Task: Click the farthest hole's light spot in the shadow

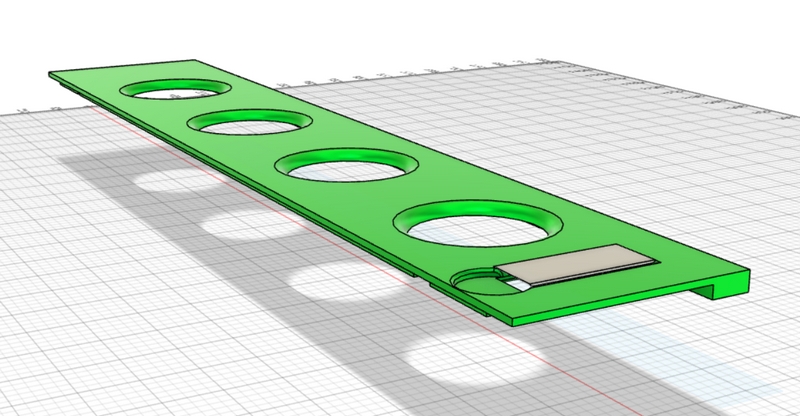Action: tap(165, 181)
